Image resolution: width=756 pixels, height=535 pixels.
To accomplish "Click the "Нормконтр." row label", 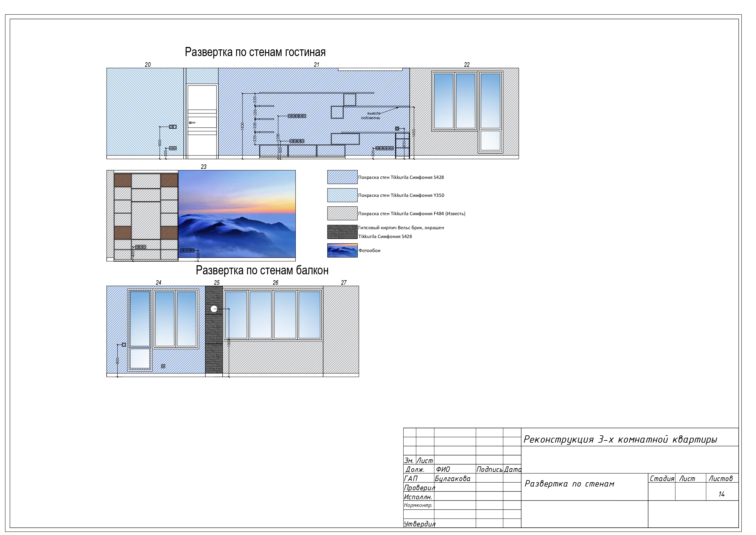I will click(x=418, y=505).
